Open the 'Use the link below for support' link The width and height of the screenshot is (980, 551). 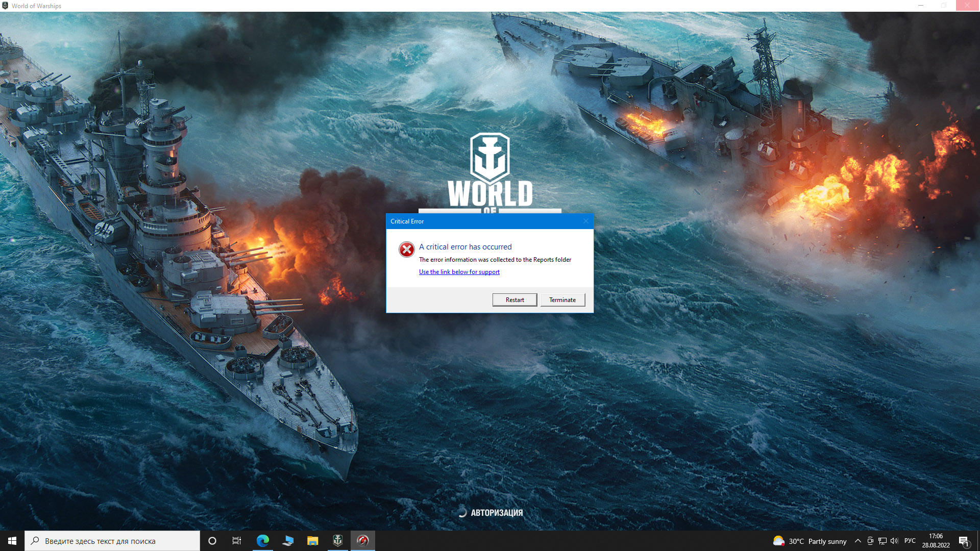(459, 272)
